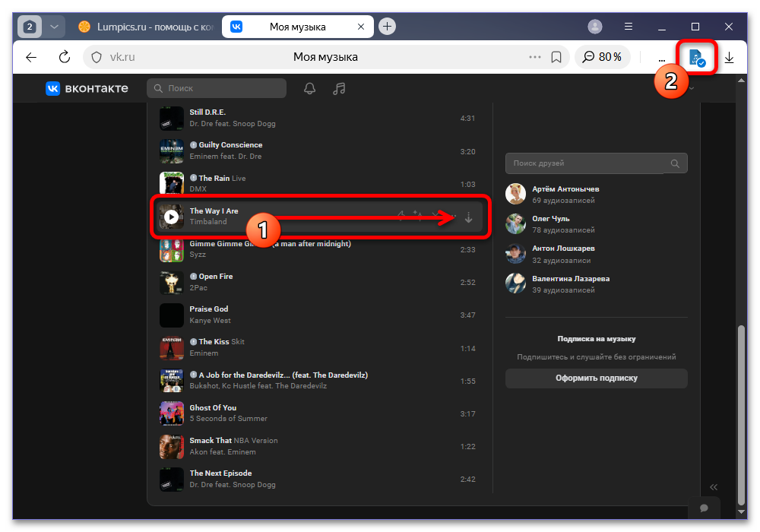Image resolution: width=760 pixels, height=532 pixels.
Task: Select The Next Episode track
Action: point(220,473)
